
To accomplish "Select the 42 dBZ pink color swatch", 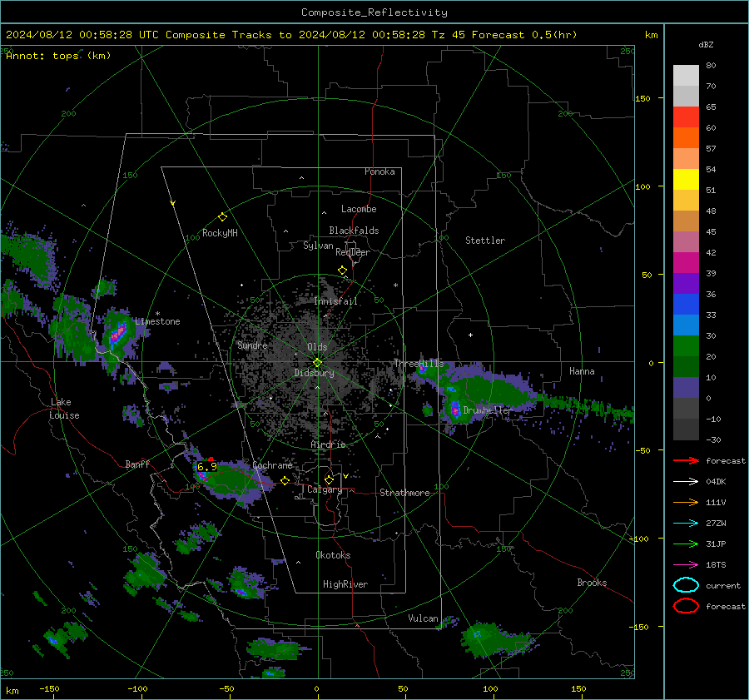I will (686, 241).
